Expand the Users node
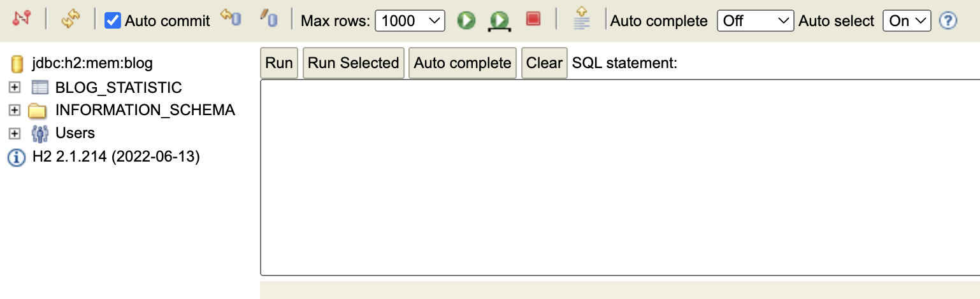This screenshot has height=299, width=980. (x=15, y=134)
